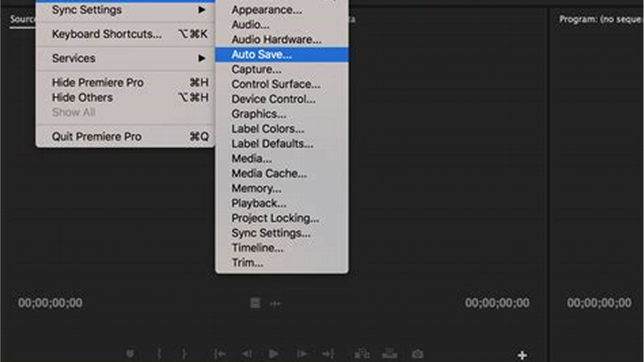The width and height of the screenshot is (644, 362).
Task: Open Capture preferences
Action: point(282,69)
